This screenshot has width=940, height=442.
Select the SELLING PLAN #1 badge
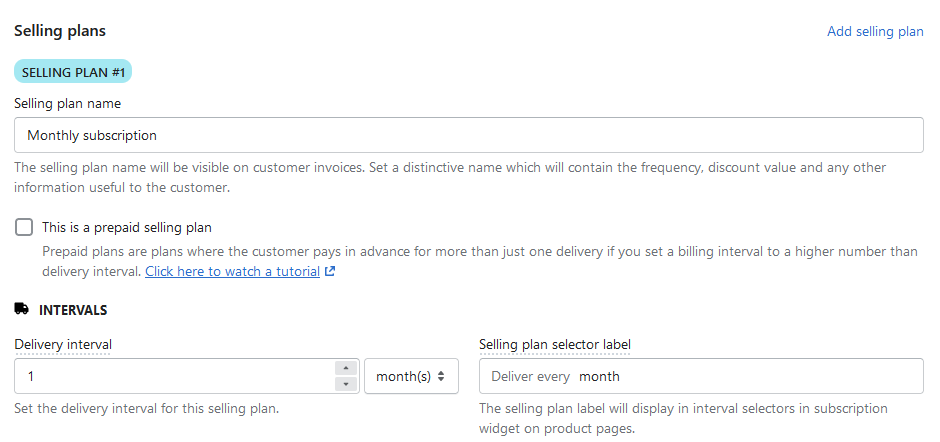click(73, 72)
